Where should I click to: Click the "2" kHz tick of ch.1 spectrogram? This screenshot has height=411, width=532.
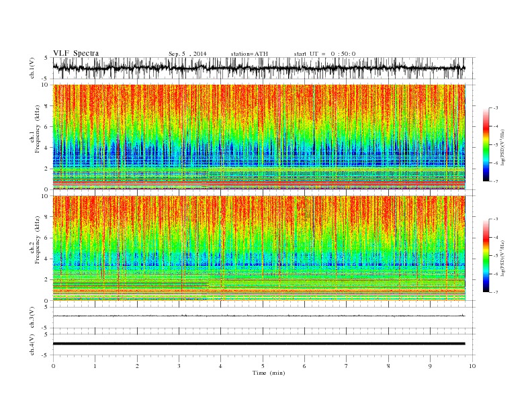(x=47, y=169)
